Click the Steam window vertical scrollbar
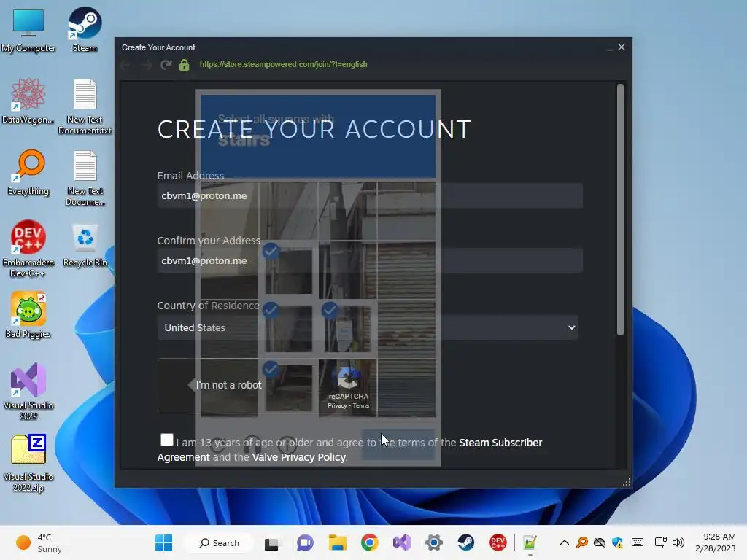747x560 pixels. (620, 209)
